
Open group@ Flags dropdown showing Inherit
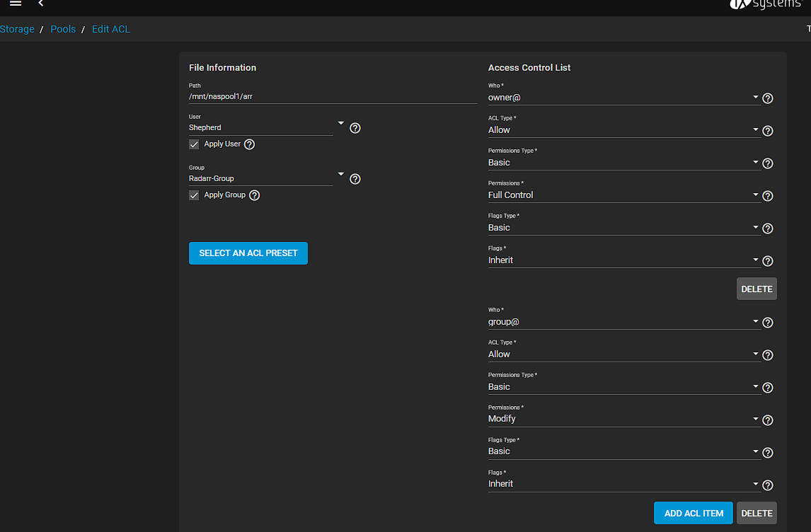[623, 485]
